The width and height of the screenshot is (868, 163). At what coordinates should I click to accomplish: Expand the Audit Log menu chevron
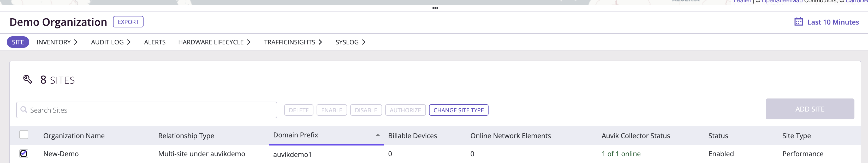[x=129, y=42]
